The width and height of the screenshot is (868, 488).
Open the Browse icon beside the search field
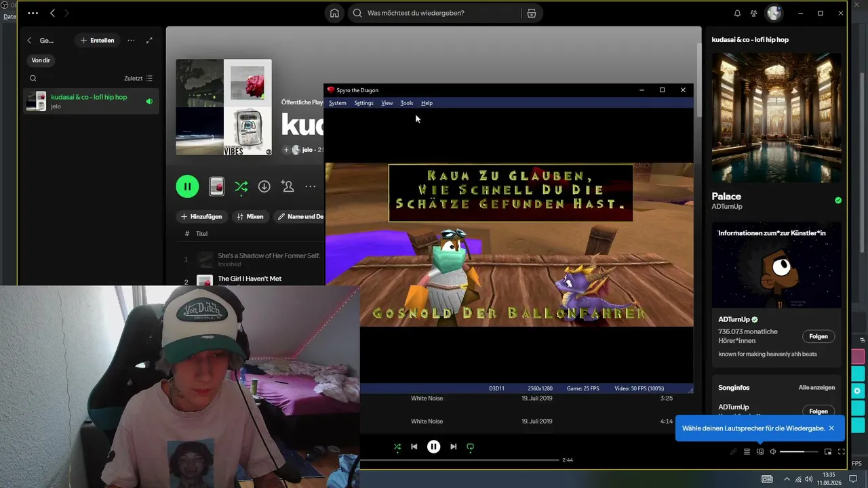[x=532, y=13]
